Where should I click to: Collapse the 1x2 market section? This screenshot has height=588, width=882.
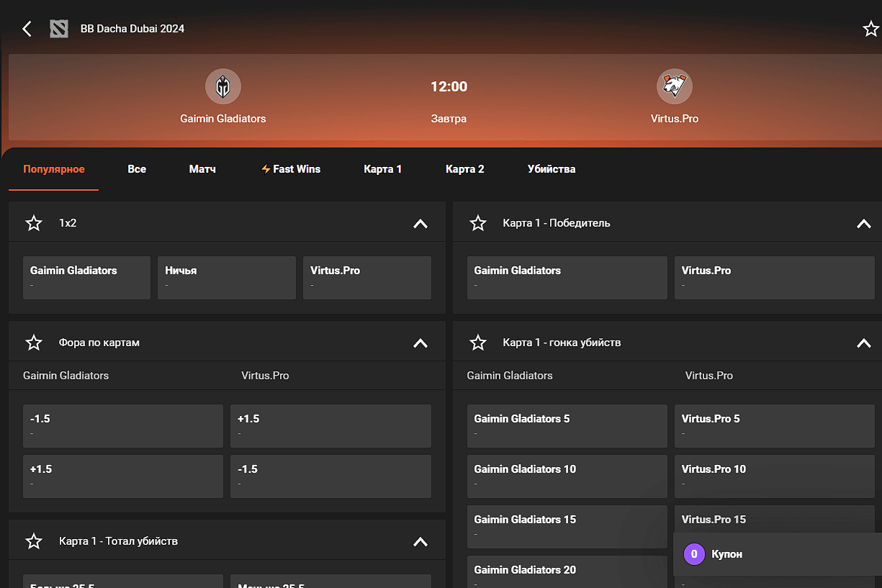tap(420, 224)
